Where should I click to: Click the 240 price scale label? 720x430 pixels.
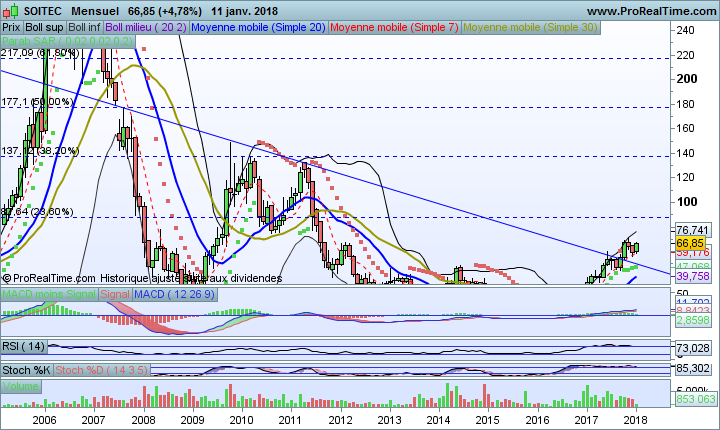(x=685, y=30)
